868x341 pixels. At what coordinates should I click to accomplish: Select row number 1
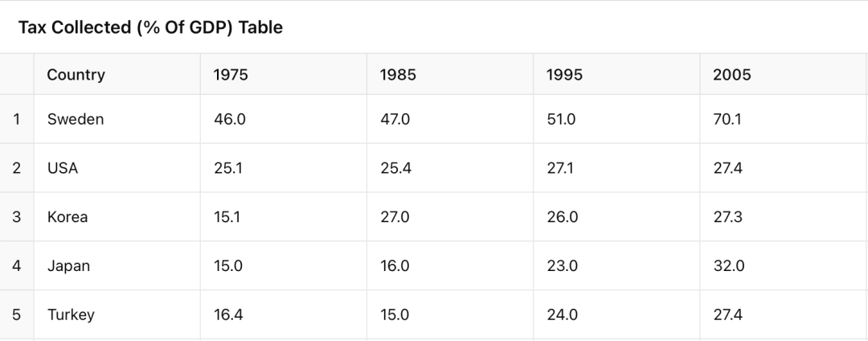point(17,120)
